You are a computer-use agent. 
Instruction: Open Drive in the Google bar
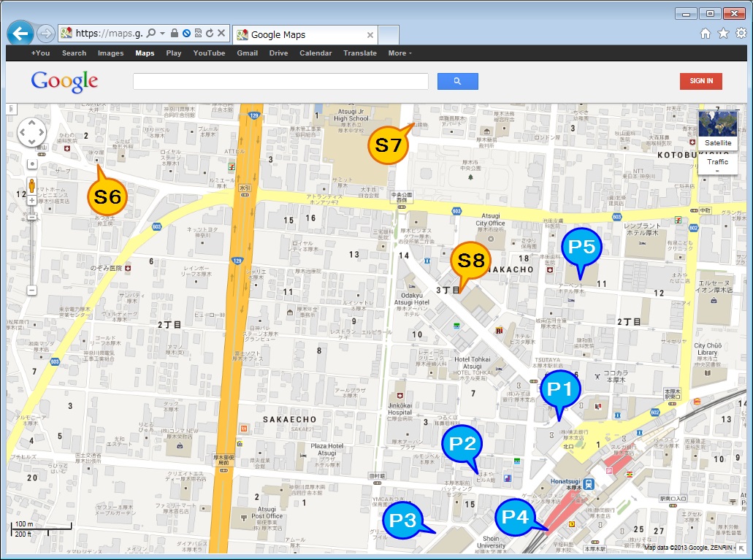click(278, 53)
